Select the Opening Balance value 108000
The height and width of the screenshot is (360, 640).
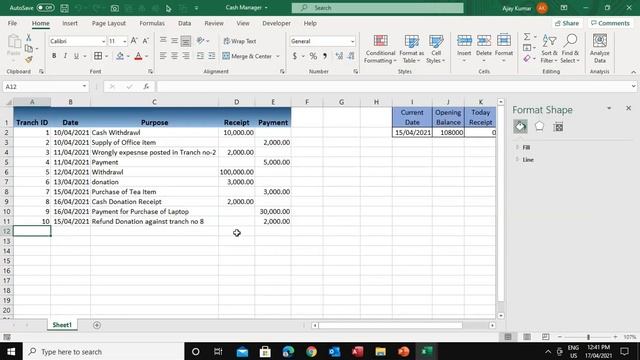[x=448, y=132]
